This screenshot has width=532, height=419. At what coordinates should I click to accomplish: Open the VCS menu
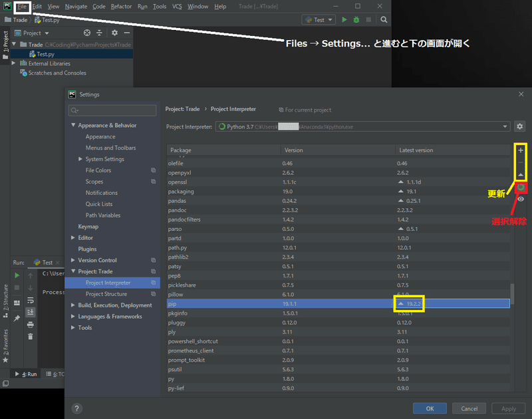(x=177, y=7)
